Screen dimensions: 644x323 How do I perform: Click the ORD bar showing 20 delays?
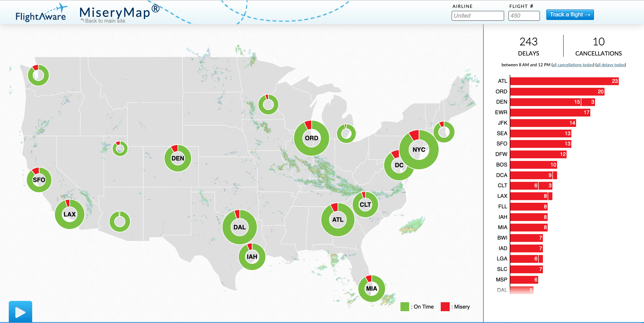pyautogui.click(x=557, y=92)
